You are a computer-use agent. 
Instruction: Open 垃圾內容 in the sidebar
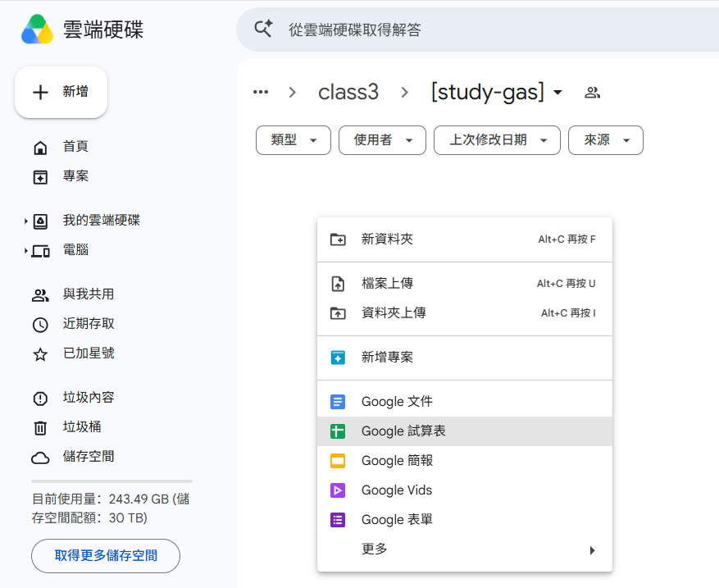click(89, 397)
